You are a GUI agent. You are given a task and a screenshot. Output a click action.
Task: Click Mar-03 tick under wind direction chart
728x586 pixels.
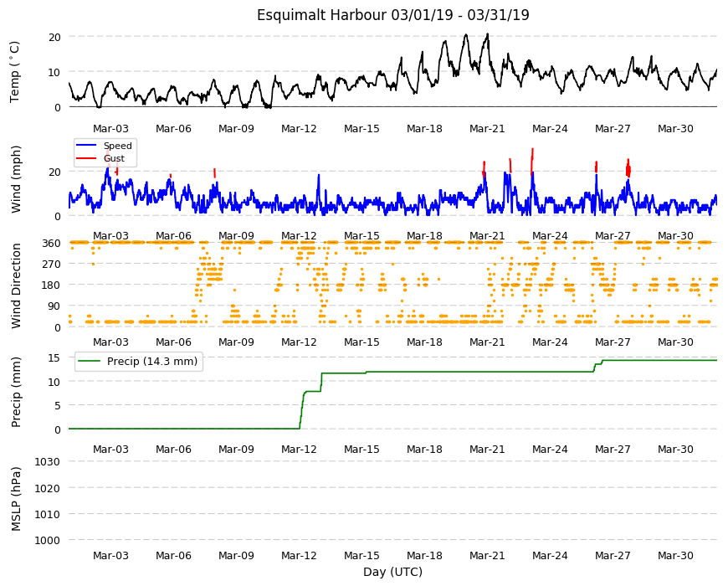(110, 342)
